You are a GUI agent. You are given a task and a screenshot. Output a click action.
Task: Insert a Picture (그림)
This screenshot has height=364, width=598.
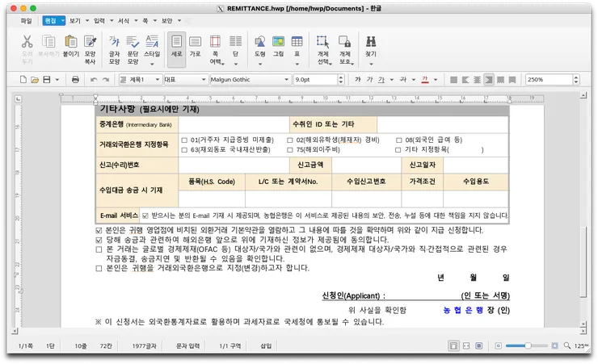278,46
